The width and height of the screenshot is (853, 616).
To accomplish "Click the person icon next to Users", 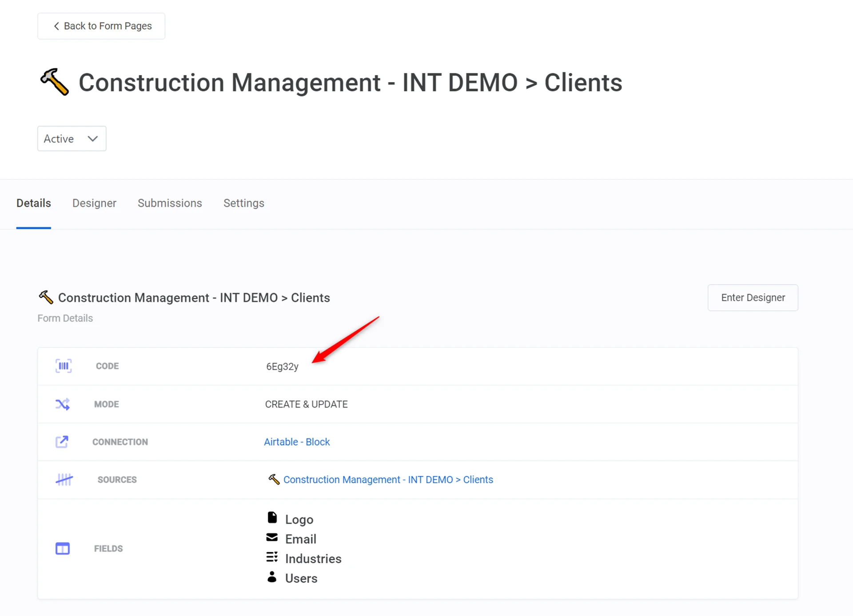I will tap(272, 577).
